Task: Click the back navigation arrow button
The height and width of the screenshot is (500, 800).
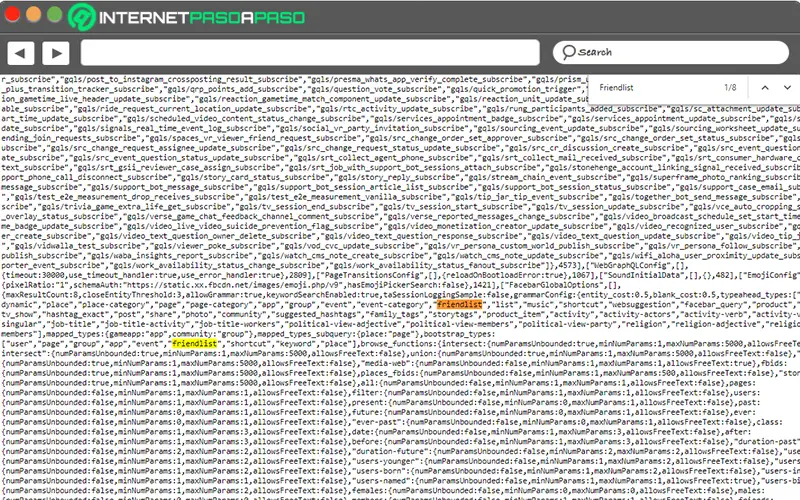Action: coord(20,53)
